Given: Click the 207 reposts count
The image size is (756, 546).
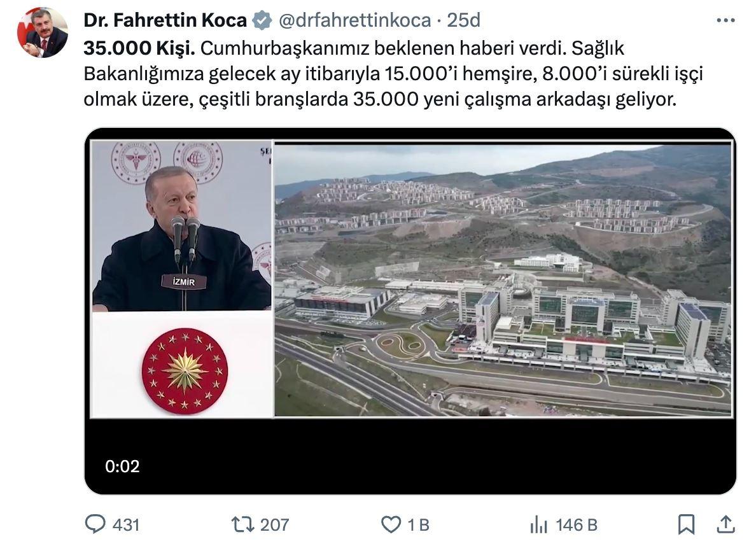Looking at the screenshot, I should click(x=275, y=525).
